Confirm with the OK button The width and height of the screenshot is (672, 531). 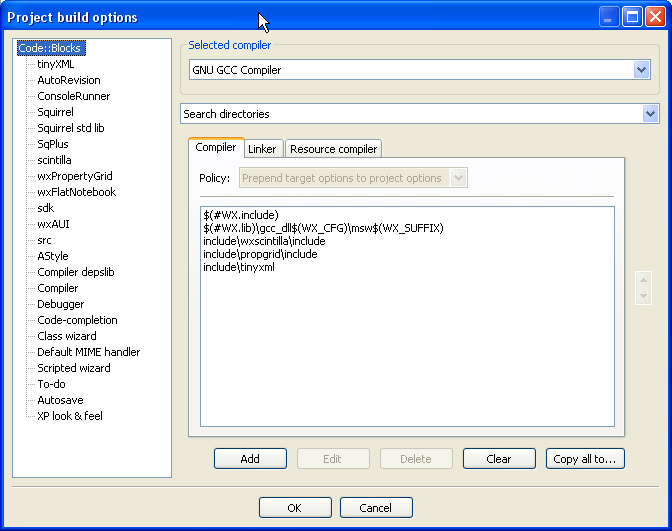tap(295, 508)
